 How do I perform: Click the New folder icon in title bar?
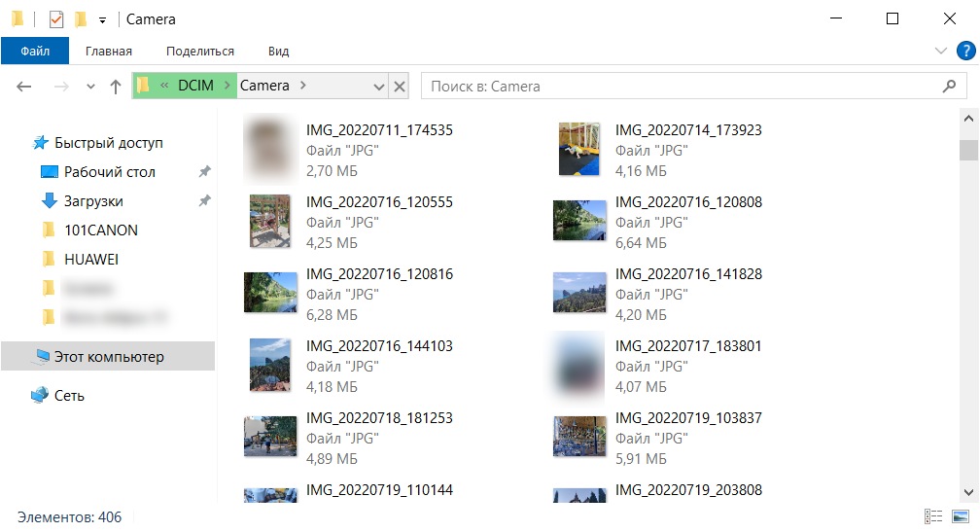click(x=81, y=19)
